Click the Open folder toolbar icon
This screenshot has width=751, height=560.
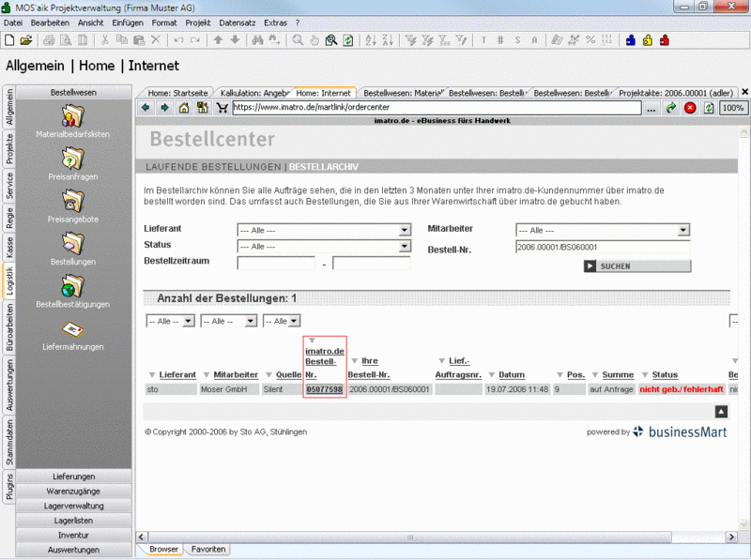[x=26, y=40]
